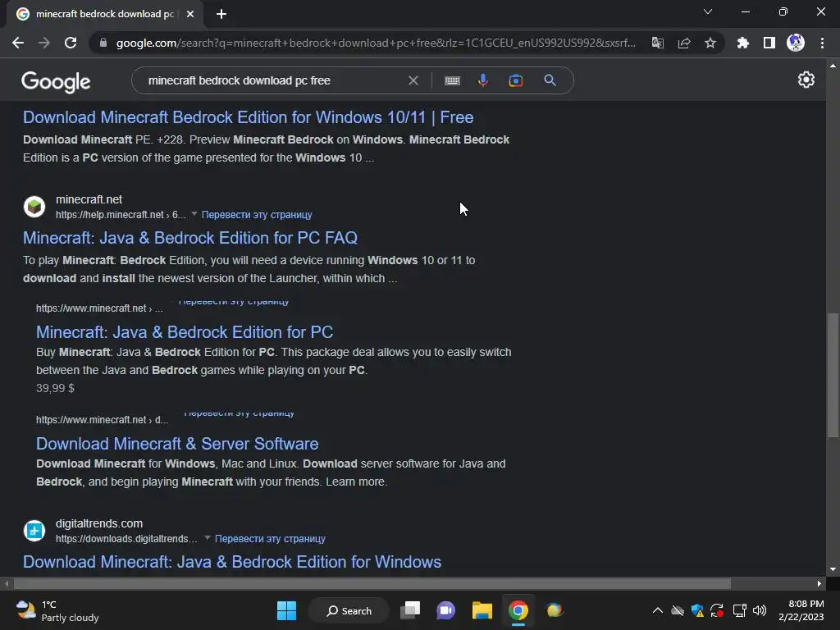The width and height of the screenshot is (840, 630).
Task: Open the Chrome extensions puzzle icon
Action: click(742, 43)
